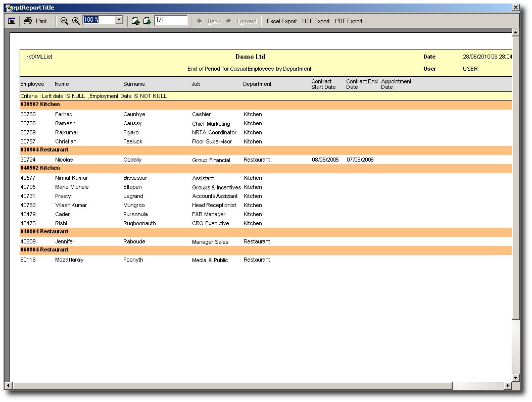Go to next page with down arrow icon
Screen dimensions: 532x402
[147, 21]
